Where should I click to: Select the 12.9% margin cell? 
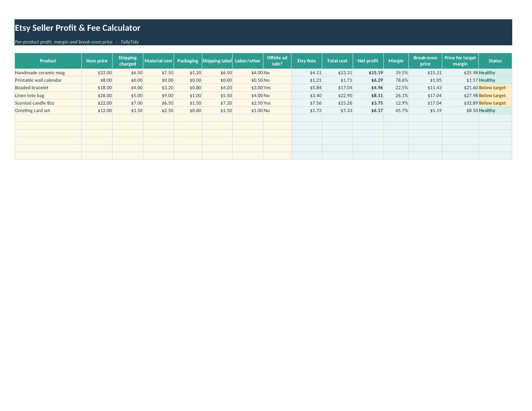pos(396,103)
